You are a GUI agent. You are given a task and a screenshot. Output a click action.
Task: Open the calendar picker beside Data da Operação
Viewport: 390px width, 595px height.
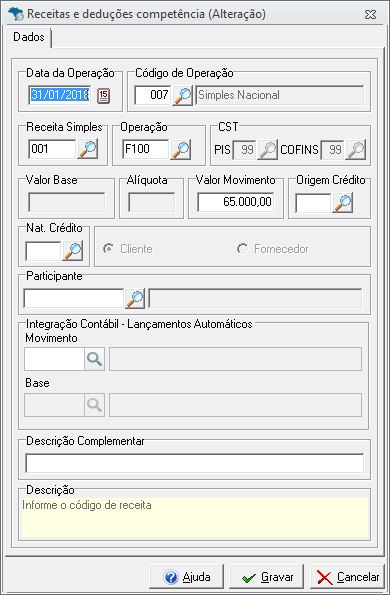[x=103, y=96]
